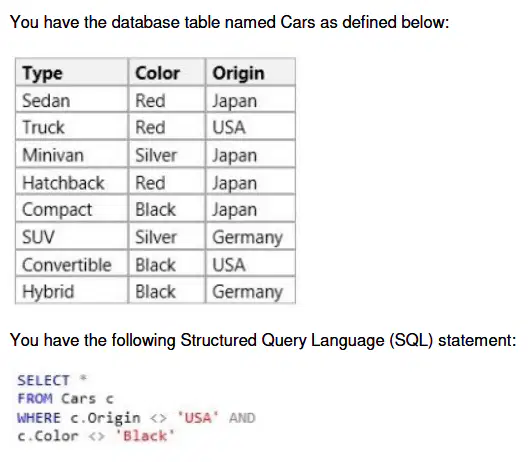Select the Compact cell
528x462 pixels.
(72, 209)
